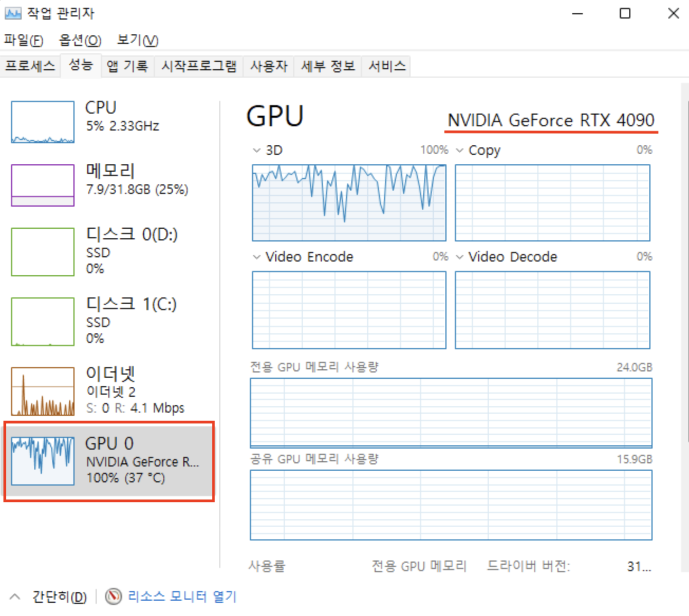Open the Copy engine graph dropdown

click(460, 151)
